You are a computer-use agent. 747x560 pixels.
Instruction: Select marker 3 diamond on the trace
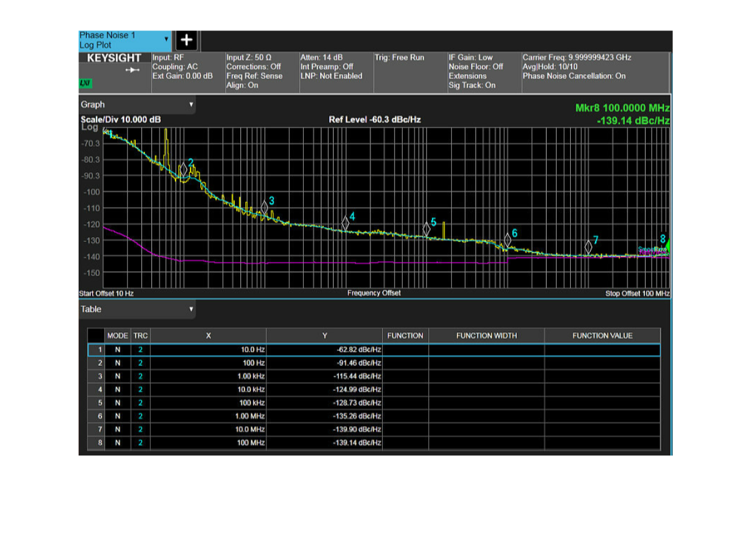click(x=265, y=207)
